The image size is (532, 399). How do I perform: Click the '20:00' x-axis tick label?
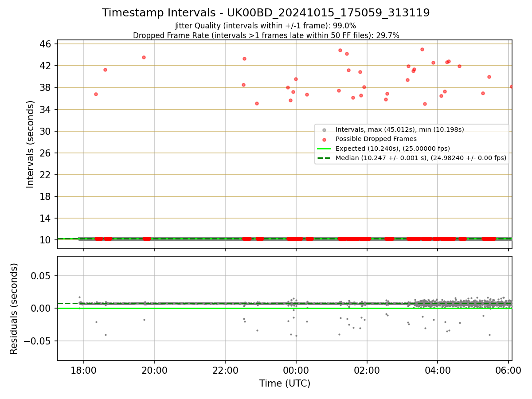point(155,371)
